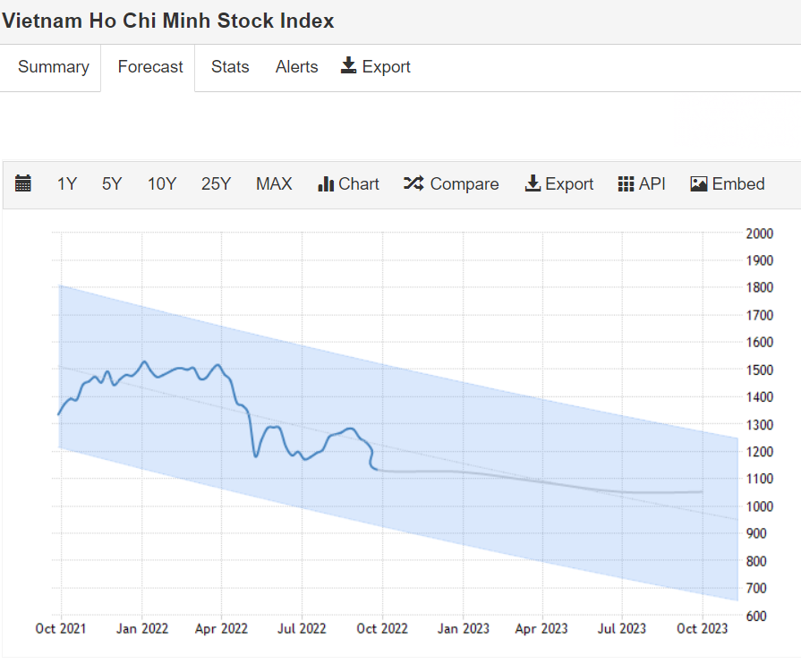This screenshot has width=801, height=672.
Task: Click the Compare text button
Action: coord(464,183)
